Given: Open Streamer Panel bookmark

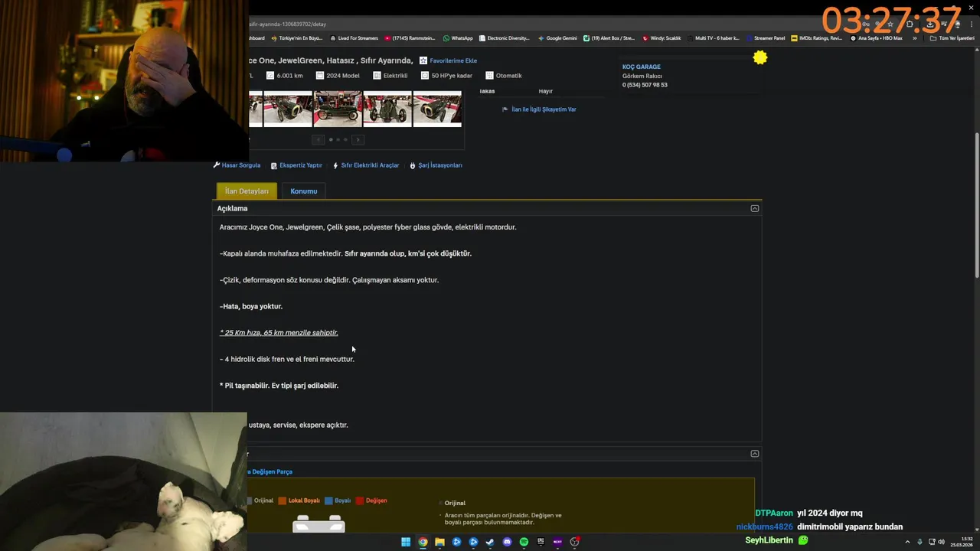Looking at the screenshot, I should tap(765, 38).
